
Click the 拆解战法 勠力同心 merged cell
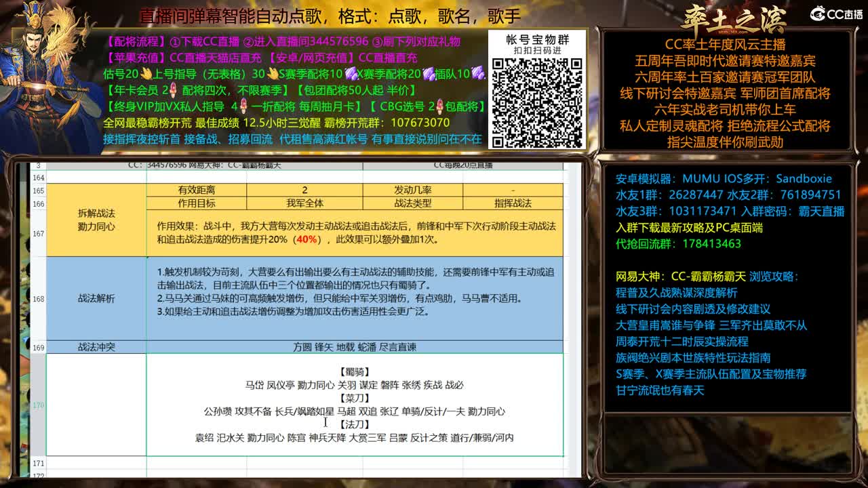click(96, 220)
